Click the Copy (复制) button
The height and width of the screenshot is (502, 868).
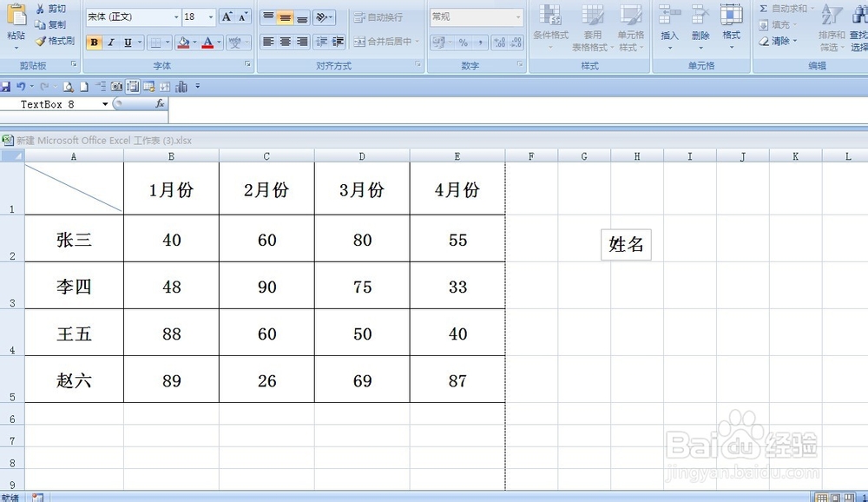51,25
